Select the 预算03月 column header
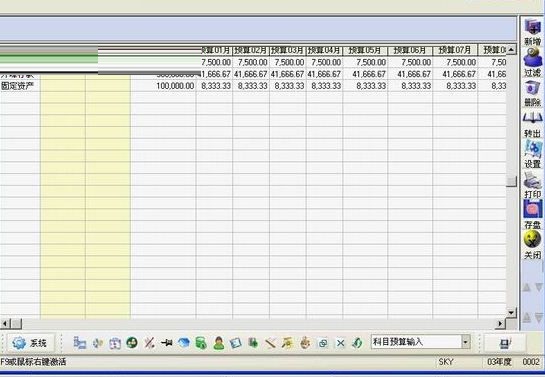 tap(288, 50)
